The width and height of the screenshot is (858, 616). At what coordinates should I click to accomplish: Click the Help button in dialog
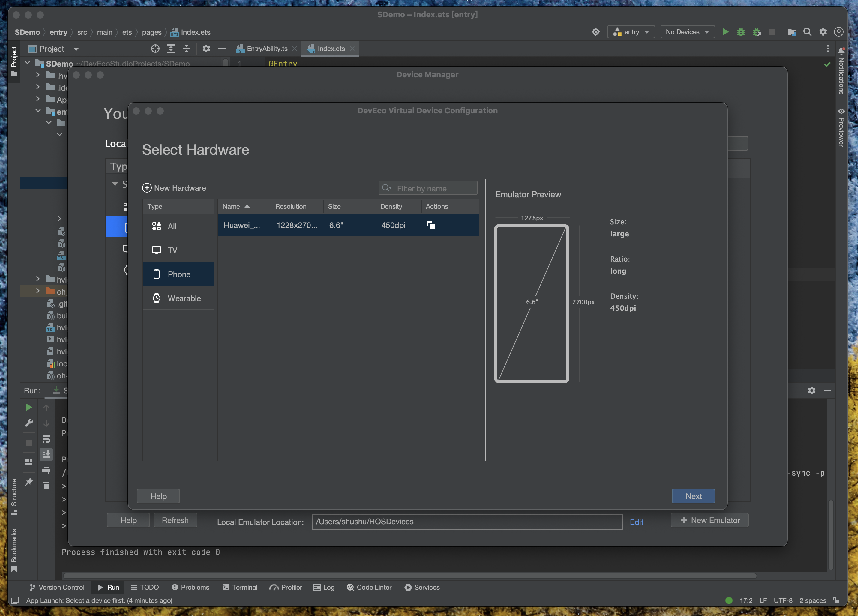[x=158, y=496]
